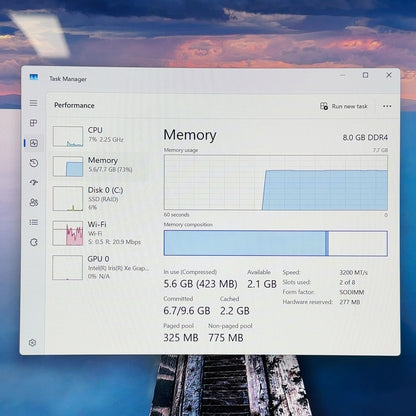Select the Memory performance item
Image resolution: width=416 pixels, height=416 pixels.
tap(101, 166)
